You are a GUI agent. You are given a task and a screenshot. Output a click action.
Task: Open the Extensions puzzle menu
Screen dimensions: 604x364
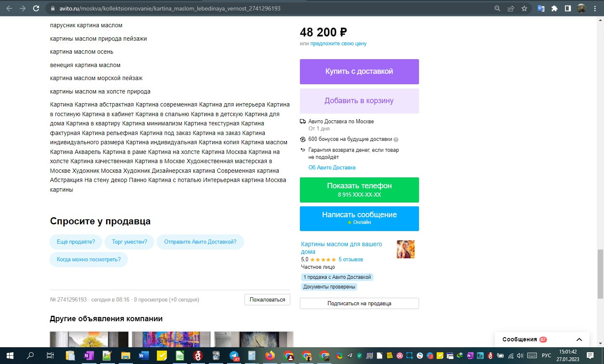pyautogui.click(x=555, y=8)
